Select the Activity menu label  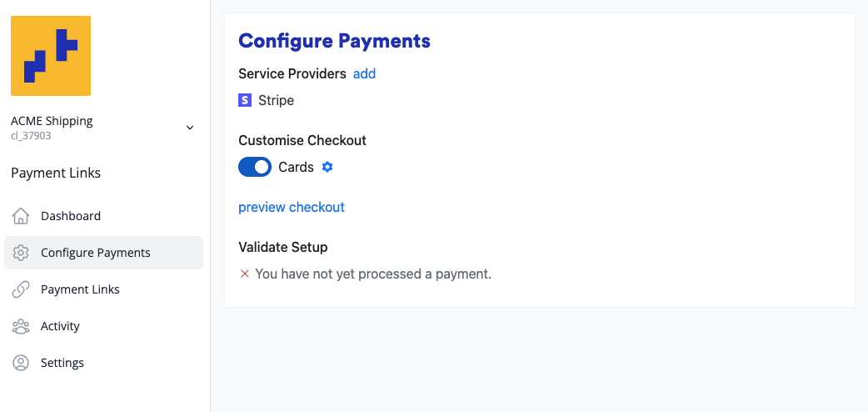click(60, 326)
